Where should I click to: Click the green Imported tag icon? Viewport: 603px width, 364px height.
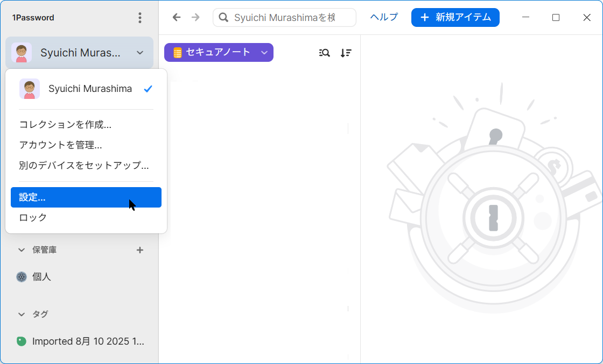coord(22,341)
